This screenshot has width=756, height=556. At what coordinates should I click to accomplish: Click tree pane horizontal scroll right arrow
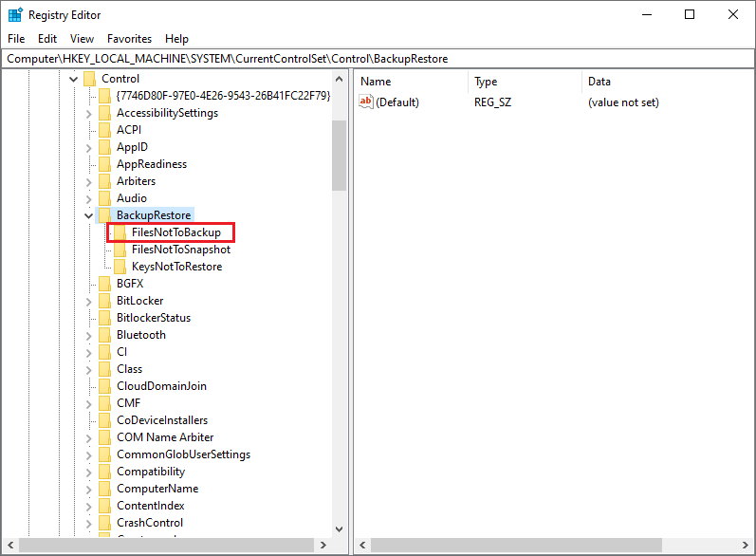click(323, 545)
